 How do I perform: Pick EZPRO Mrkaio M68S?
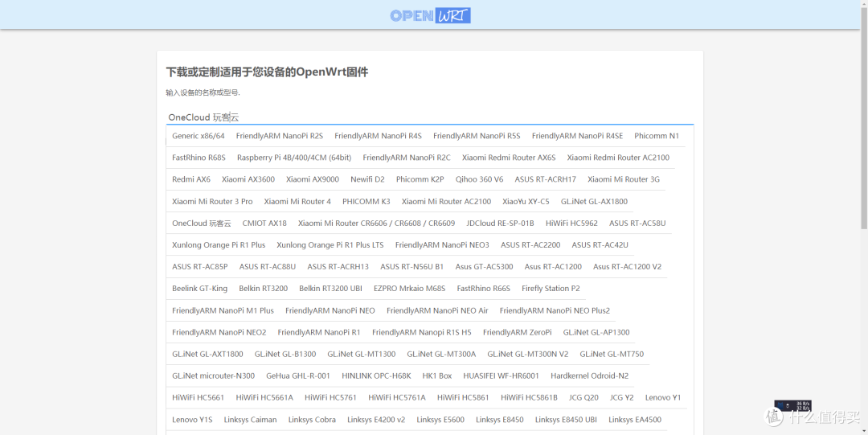point(409,288)
